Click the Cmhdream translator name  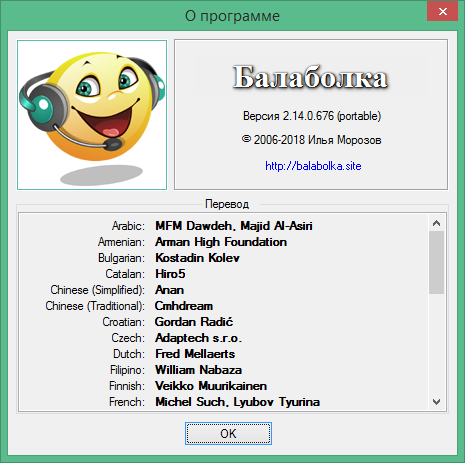point(184,306)
